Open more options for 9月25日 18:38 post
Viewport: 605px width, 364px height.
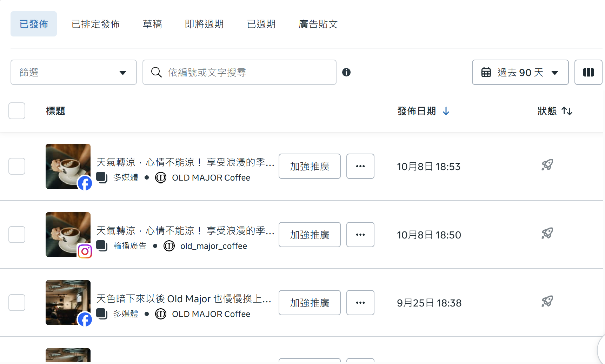[360, 303]
